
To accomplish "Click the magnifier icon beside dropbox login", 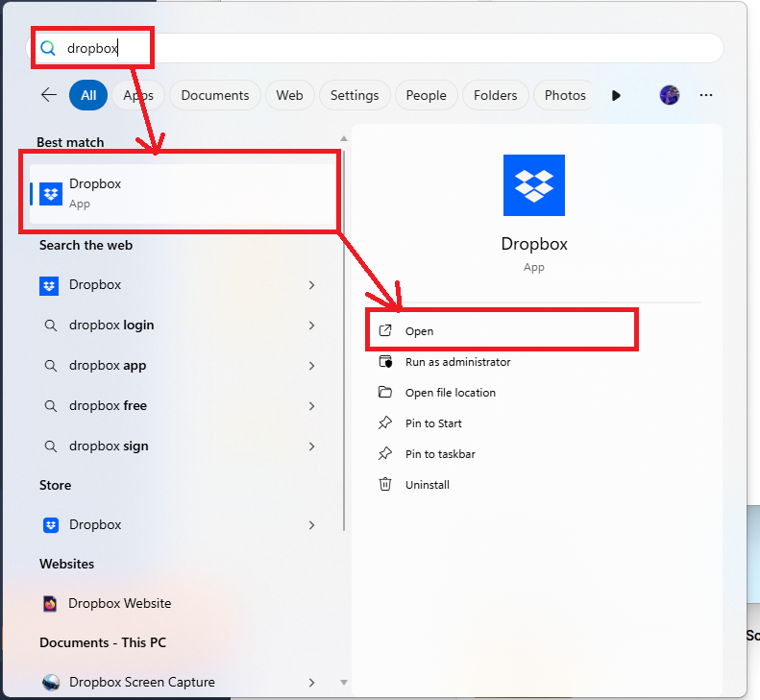I will click(50, 326).
